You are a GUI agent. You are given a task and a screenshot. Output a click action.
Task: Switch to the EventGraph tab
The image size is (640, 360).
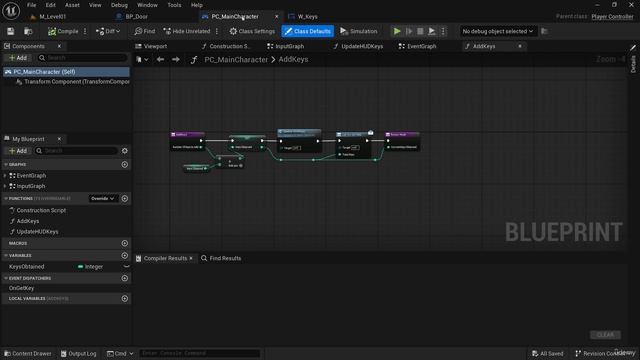pyautogui.click(x=421, y=46)
